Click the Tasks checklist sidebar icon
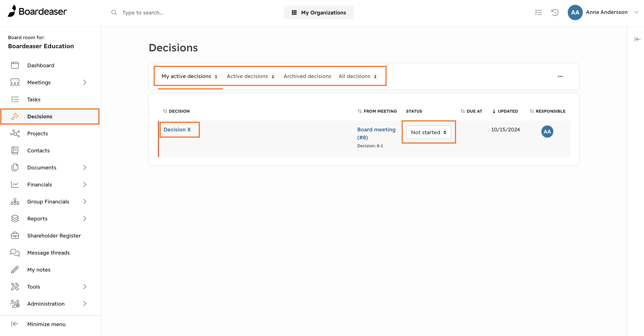This screenshot has height=336, width=644. pyautogui.click(x=15, y=99)
